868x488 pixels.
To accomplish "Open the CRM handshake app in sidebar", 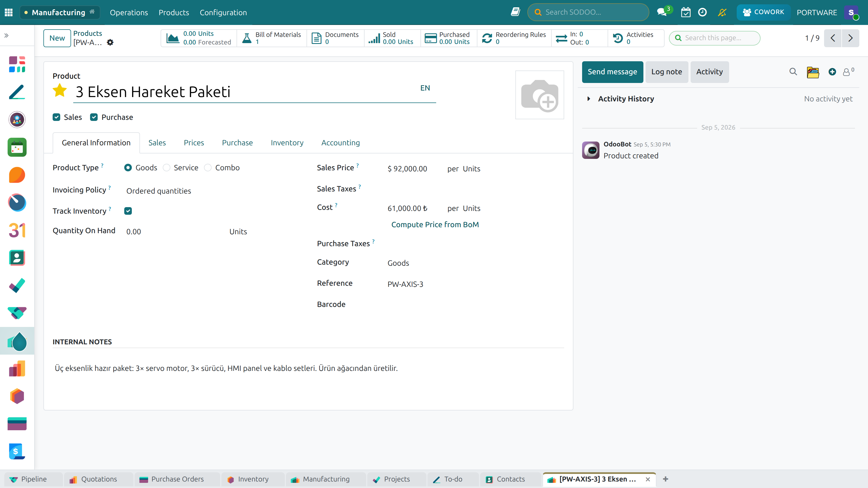I will [x=17, y=313].
